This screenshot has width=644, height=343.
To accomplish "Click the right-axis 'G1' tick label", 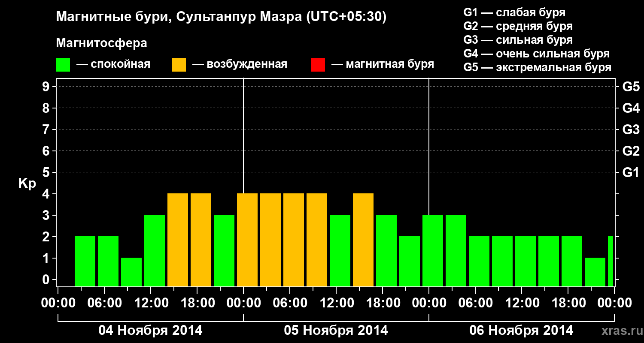I will coord(631,172).
